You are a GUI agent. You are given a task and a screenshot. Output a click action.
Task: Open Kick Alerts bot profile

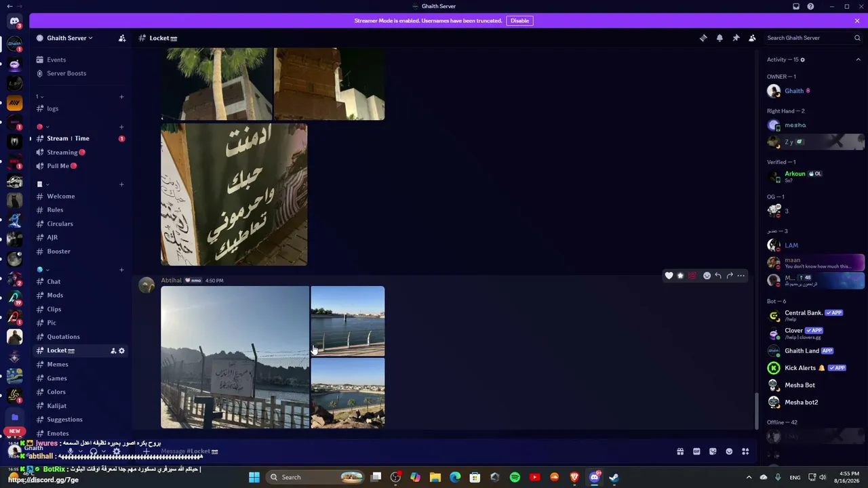point(814,368)
